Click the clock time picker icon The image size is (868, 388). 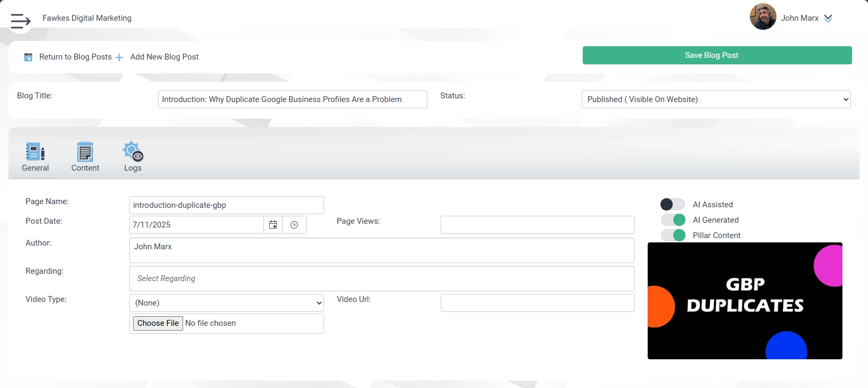pyautogui.click(x=294, y=225)
